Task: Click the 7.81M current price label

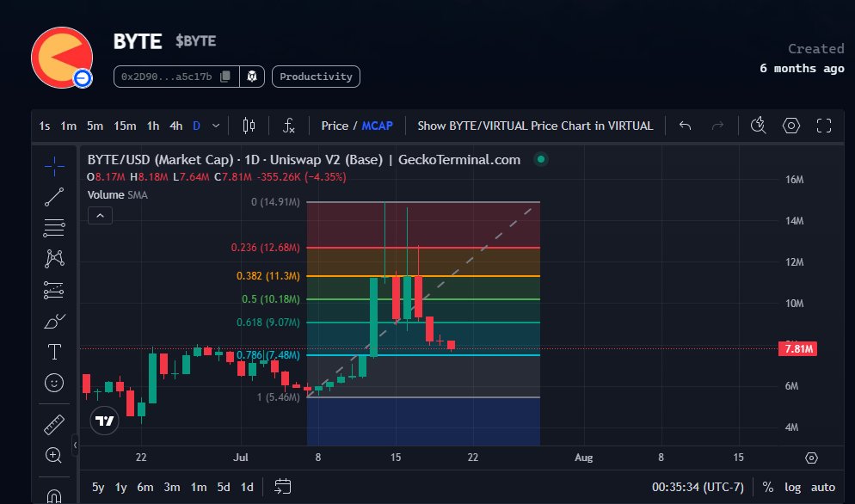Action: [x=797, y=348]
